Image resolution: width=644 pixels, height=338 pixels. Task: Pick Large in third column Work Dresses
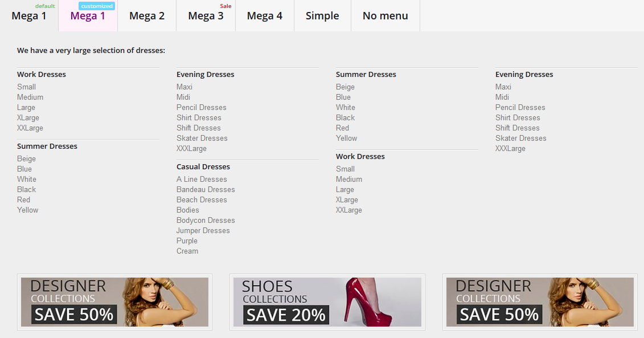(x=344, y=190)
